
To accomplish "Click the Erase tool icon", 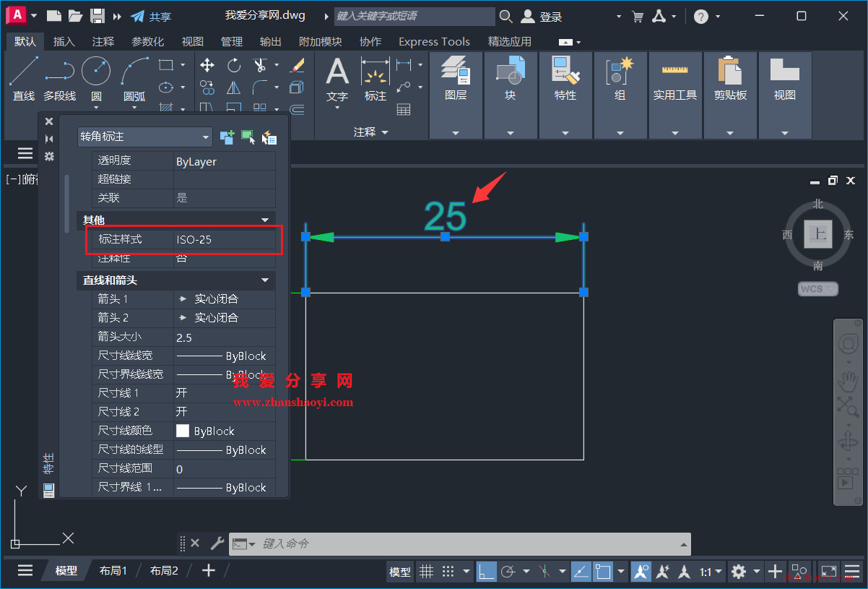I will [x=297, y=65].
